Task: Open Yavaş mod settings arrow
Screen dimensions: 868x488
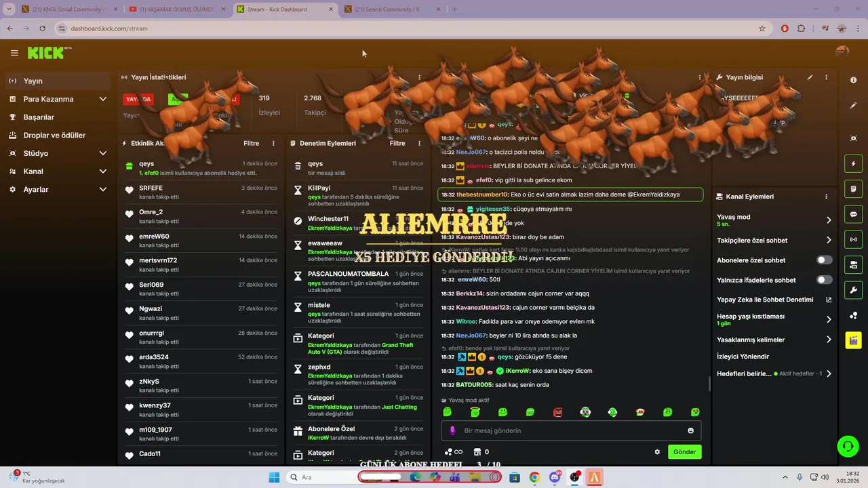Action: (x=829, y=220)
